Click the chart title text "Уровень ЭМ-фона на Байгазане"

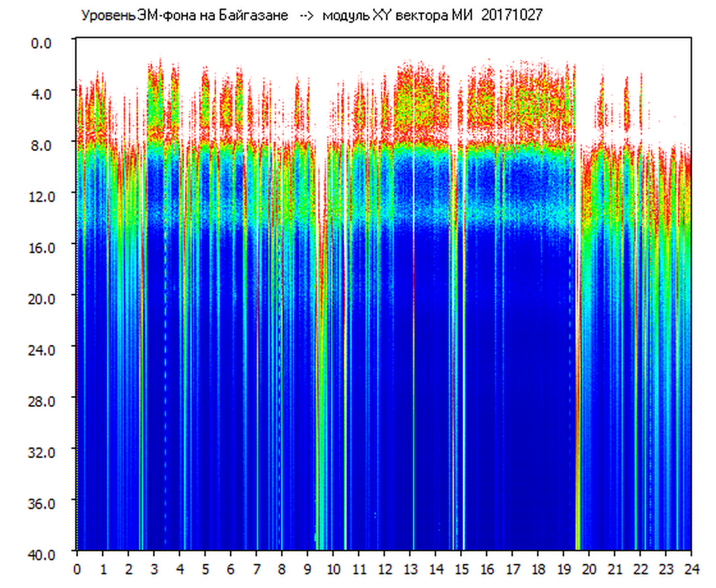(x=184, y=16)
